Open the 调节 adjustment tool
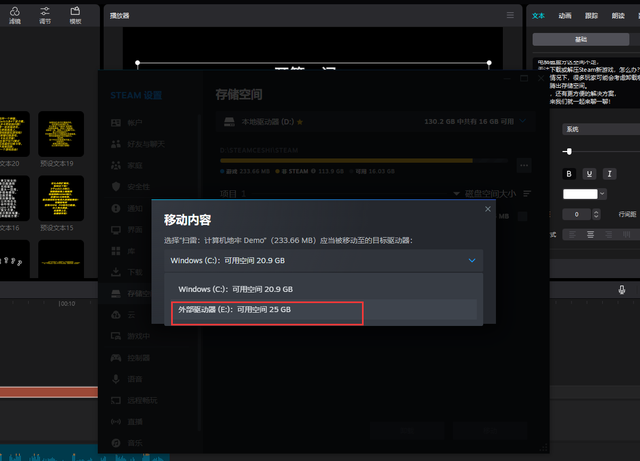The width and height of the screenshot is (640, 461). click(x=45, y=15)
